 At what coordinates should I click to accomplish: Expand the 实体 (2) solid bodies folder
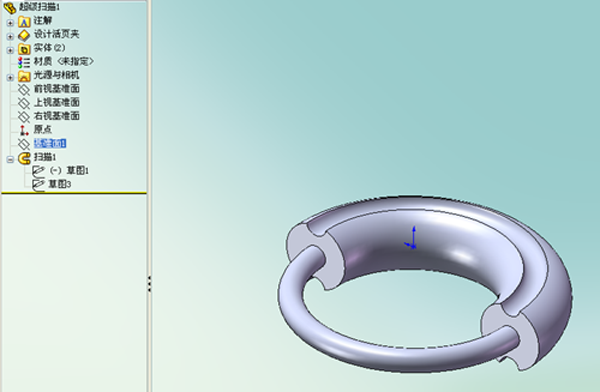[10, 50]
